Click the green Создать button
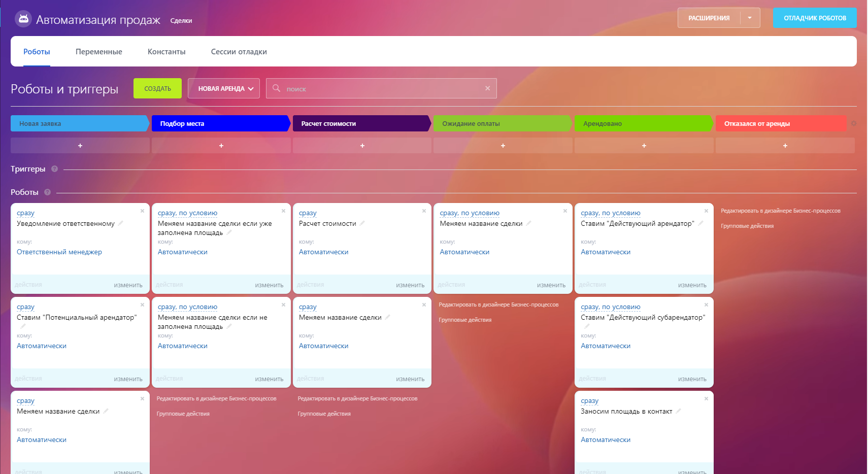Viewport: 868px width, 474px height. tap(157, 88)
